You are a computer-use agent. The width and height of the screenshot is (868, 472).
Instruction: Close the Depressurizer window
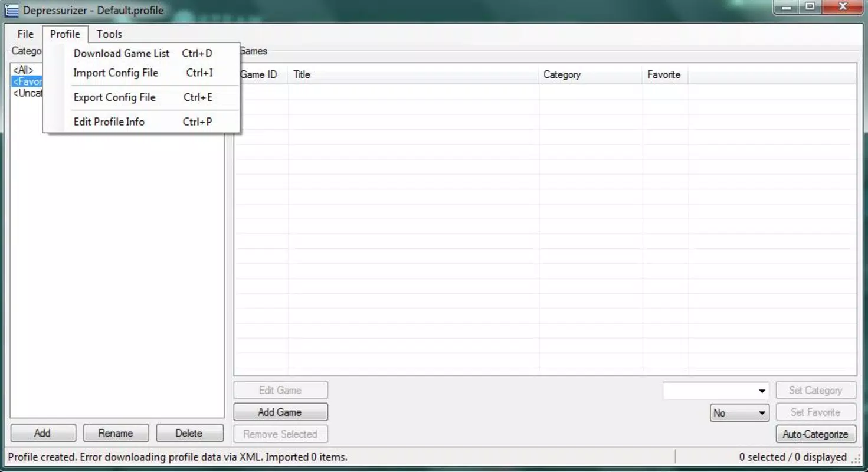[x=843, y=7]
